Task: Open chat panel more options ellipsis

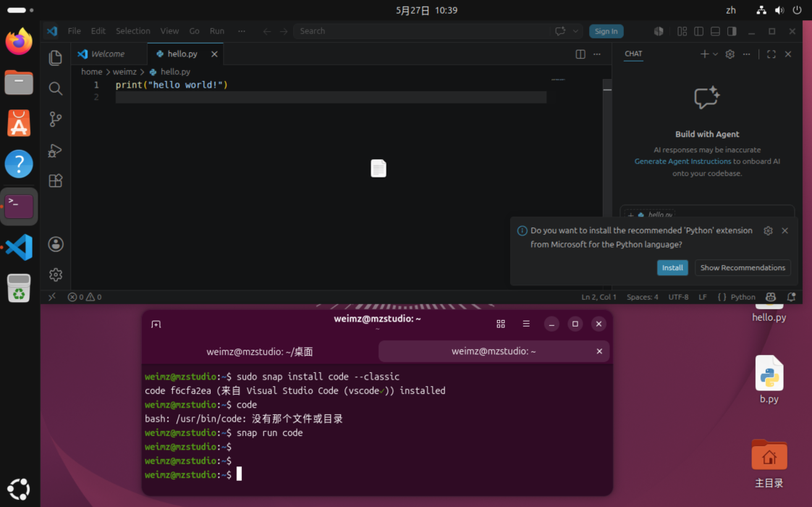Action: pos(746,54)
